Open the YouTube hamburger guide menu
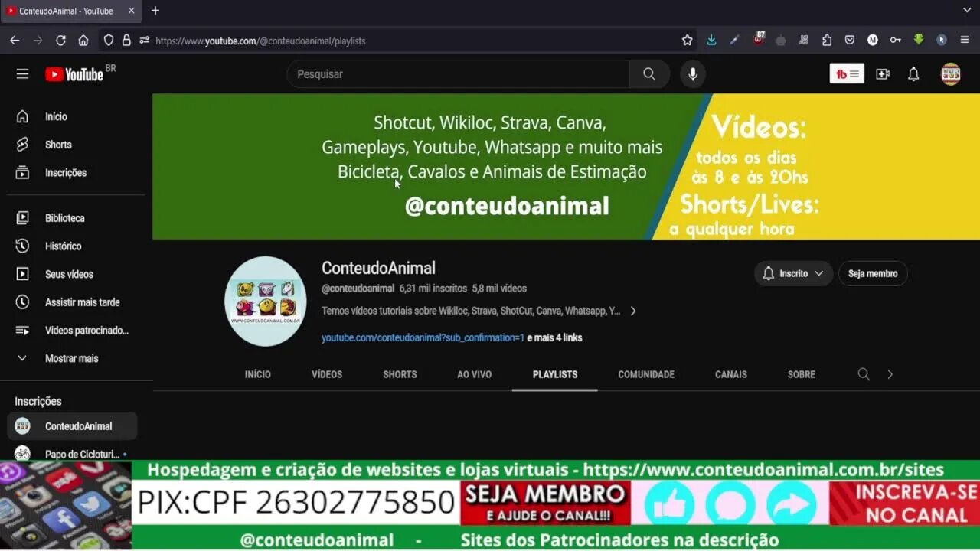980x551 pixels. pos(22,74)
